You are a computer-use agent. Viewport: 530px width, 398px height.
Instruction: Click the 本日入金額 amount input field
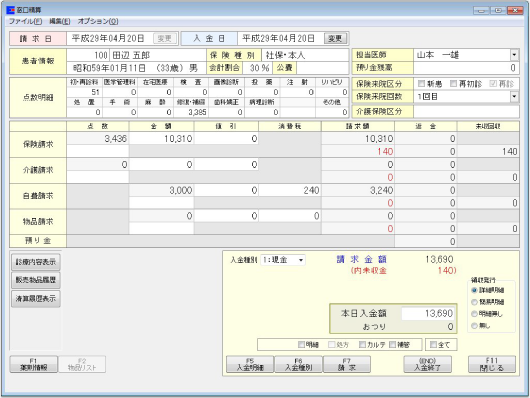(x=428, y=313)
